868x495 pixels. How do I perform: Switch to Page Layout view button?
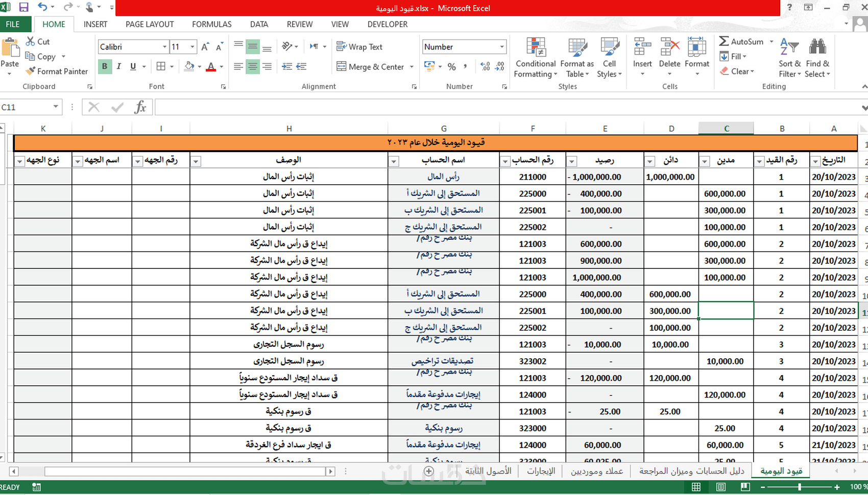[721, 487]
